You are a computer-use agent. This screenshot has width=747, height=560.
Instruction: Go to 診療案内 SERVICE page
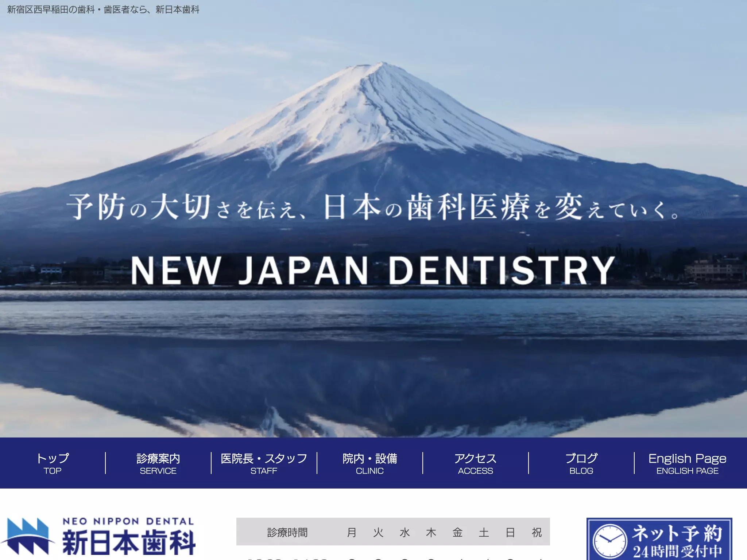pyautogui.click(x=158, y=463)
